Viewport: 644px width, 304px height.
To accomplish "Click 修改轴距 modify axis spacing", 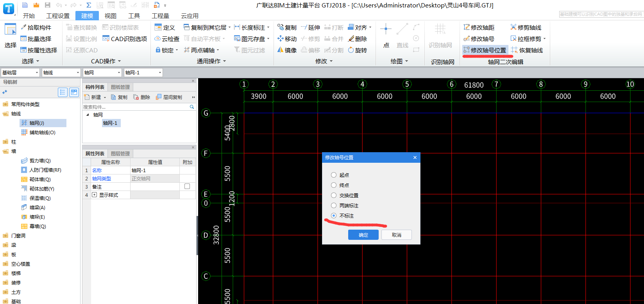I will click(x=479, y=27).
